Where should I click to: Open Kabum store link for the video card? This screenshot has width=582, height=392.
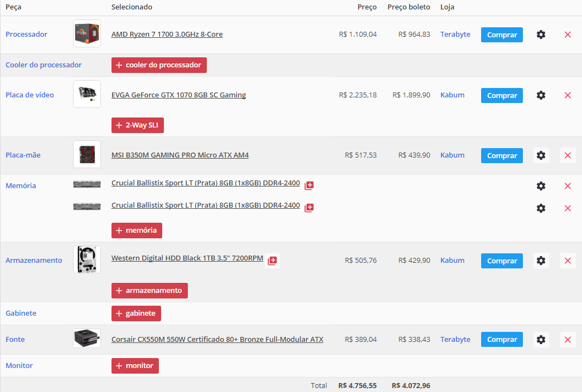tap(453, 95)
